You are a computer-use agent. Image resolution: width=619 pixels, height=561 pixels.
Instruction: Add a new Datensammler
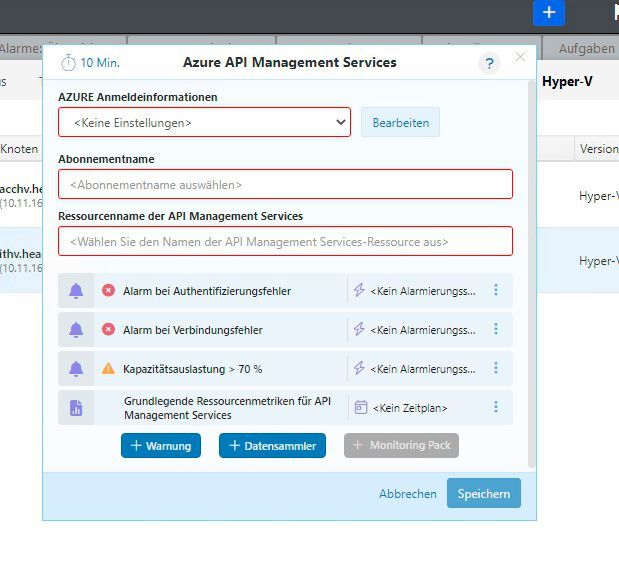(x=272, y=446)
